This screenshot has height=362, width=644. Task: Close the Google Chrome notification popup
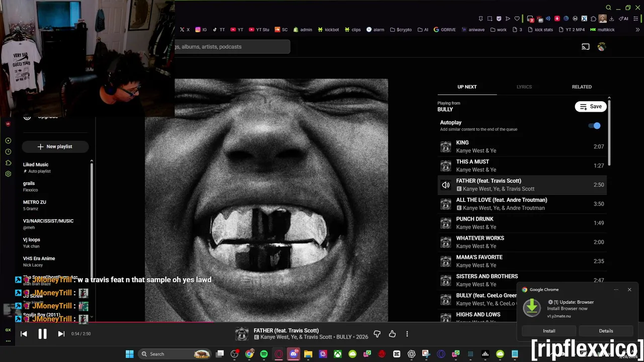tap(629, 290)
